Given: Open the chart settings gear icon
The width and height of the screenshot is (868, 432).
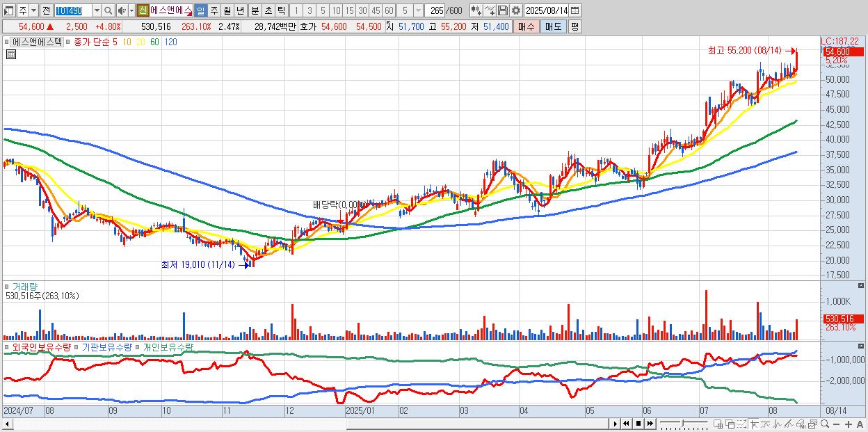Looking at the screenshot, I should tap(515, 10).
